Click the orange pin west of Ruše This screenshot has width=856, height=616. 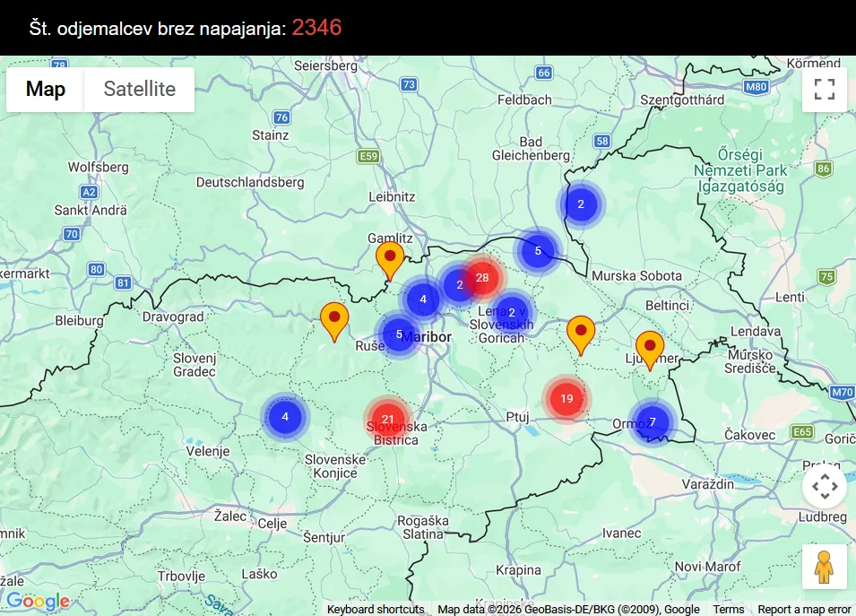[333, 321]
